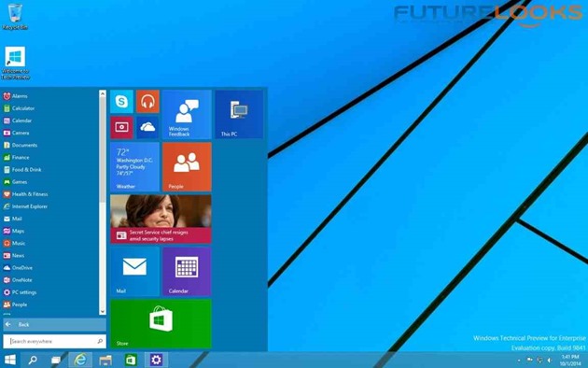Open the green Store tile

161,324
